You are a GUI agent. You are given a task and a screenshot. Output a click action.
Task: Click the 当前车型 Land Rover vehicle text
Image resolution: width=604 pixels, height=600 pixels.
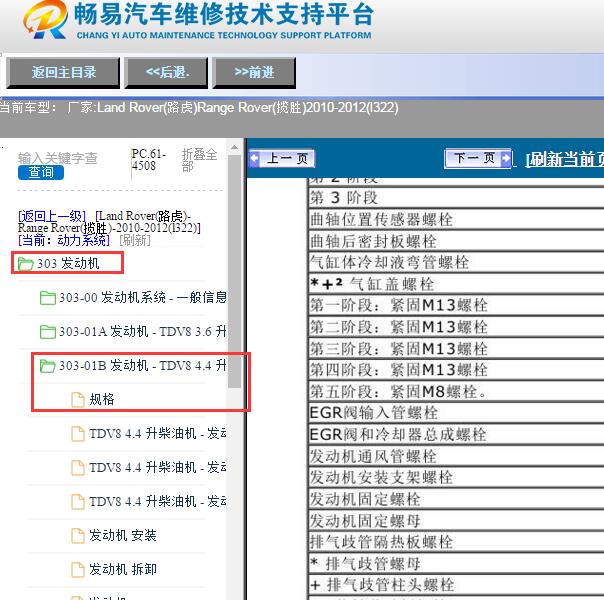(x=199, y=107)
